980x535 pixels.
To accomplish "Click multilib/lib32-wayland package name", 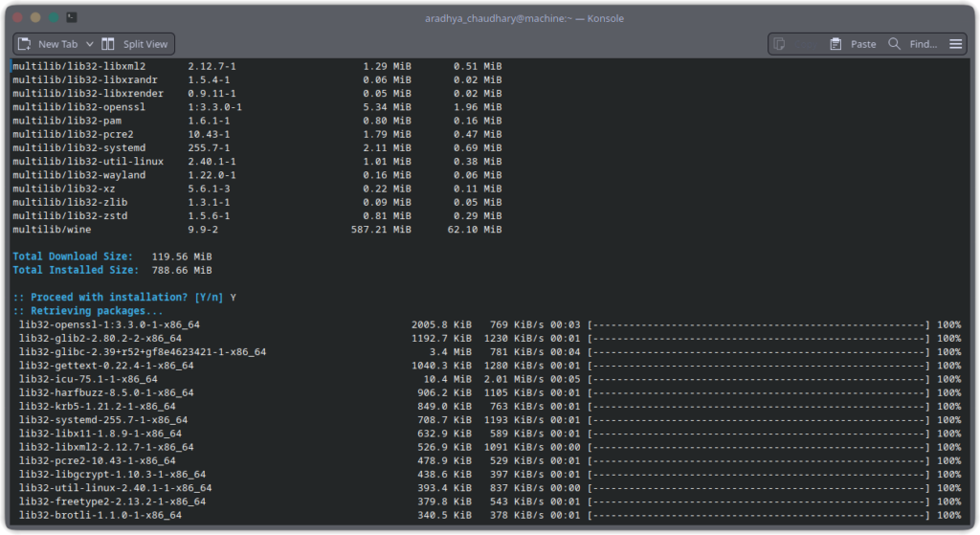I will tap(78, 175).
